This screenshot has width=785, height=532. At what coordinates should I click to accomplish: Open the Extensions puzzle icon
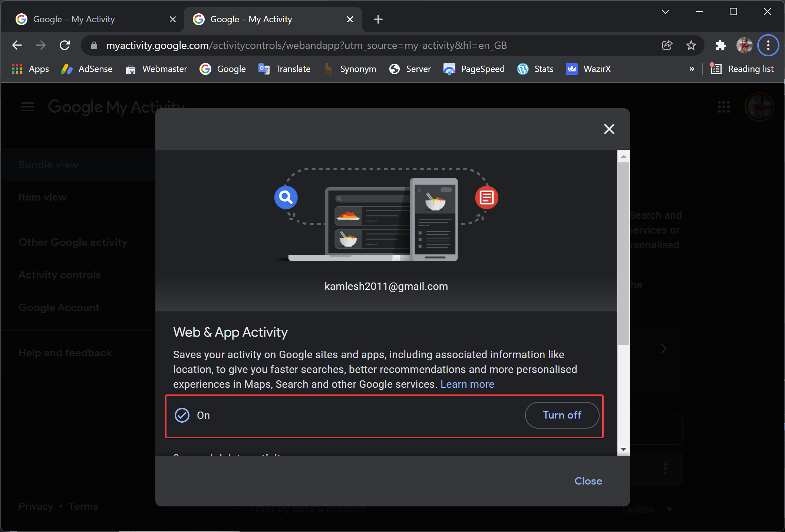click(720, 45)
